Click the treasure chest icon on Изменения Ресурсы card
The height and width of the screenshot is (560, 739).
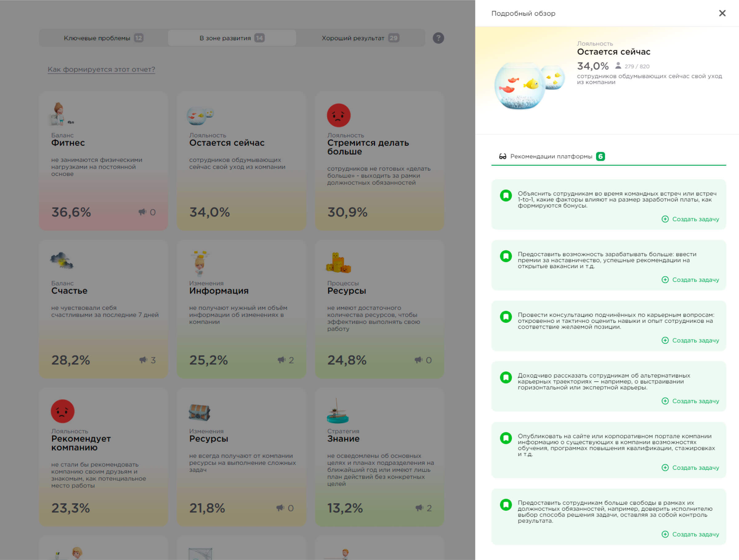(200, 412)
